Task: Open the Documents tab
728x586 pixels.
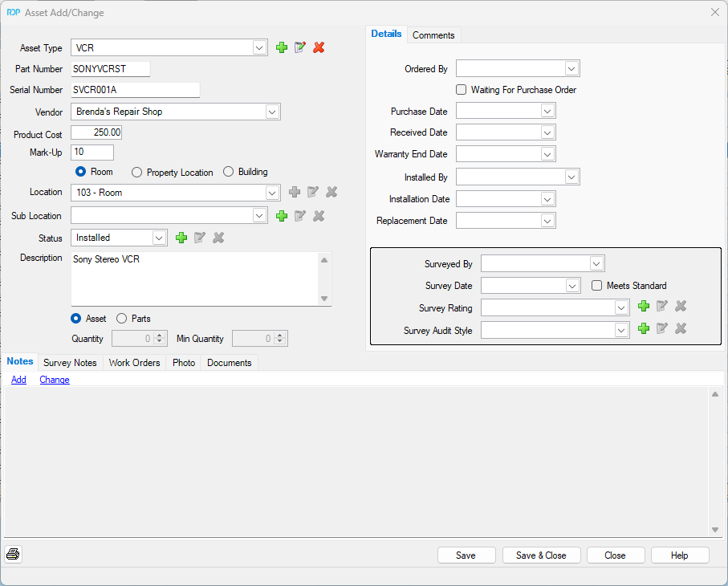Action: [230, 363]
